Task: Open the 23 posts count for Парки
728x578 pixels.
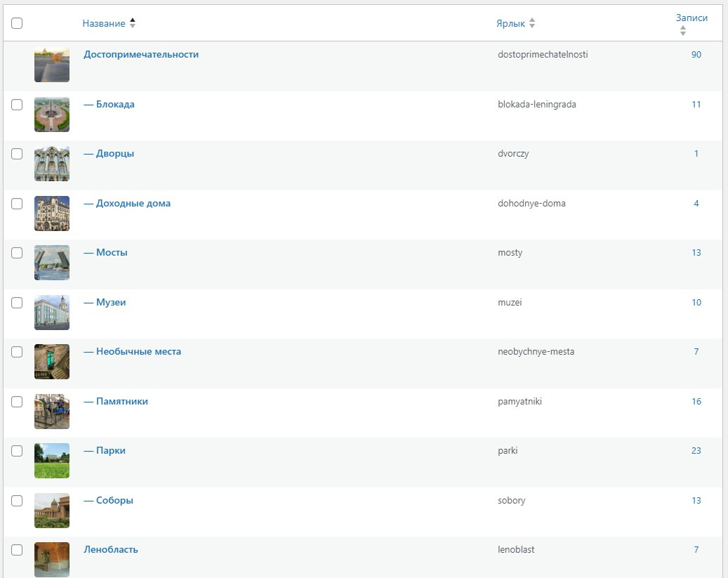Action: point(696,451)
